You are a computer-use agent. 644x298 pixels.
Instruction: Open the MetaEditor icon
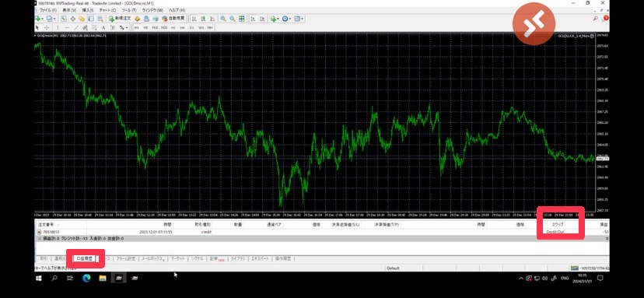click(x=137, y=19)
